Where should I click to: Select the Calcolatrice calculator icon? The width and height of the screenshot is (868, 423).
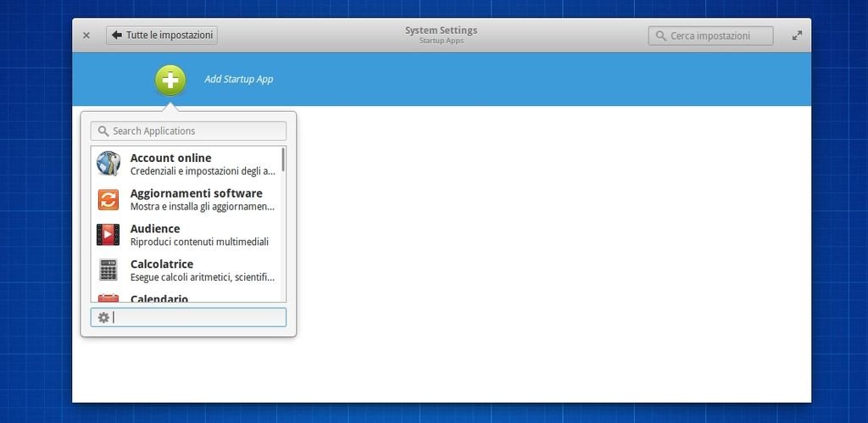[108, 270]
